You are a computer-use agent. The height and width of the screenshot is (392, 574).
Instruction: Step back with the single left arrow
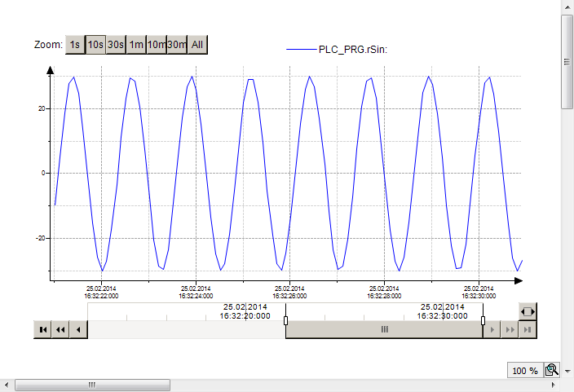78,329
